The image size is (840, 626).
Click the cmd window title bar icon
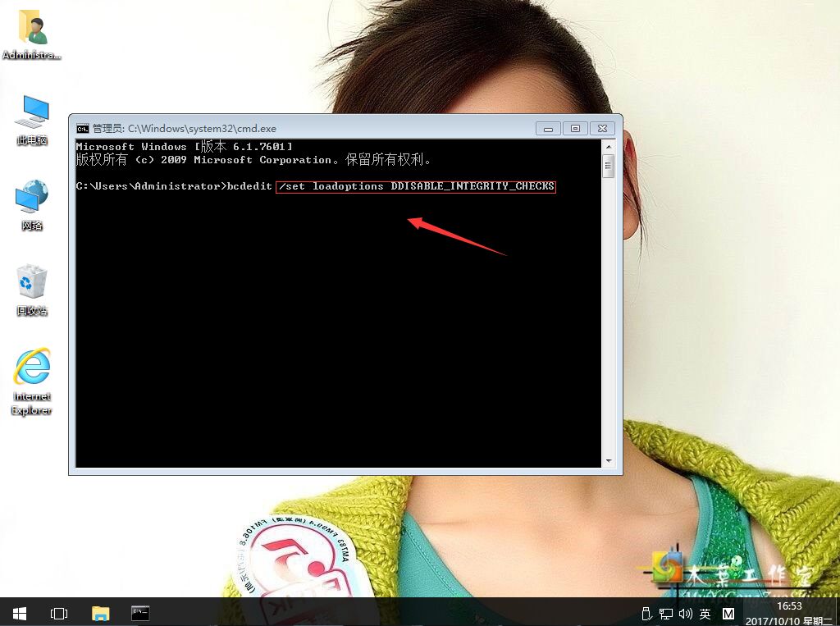coord(83,129)
